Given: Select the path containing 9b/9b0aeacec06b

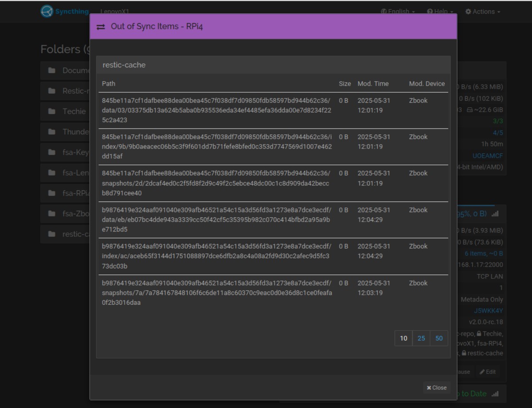Looking at the screenshot, I should click(217, 147).
